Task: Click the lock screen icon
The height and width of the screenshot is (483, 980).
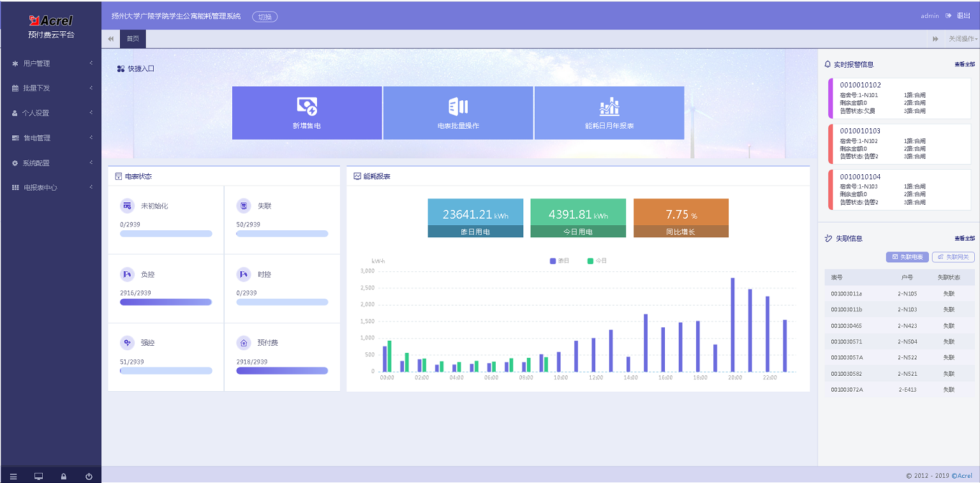Action: (64, 476)
